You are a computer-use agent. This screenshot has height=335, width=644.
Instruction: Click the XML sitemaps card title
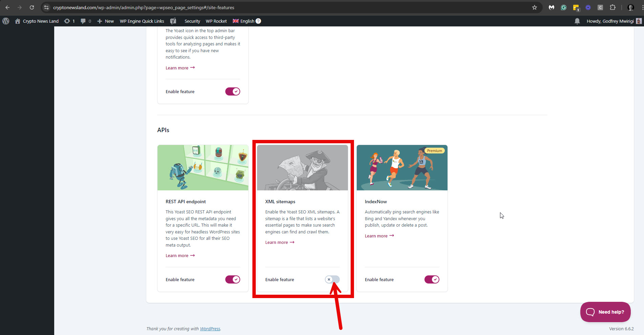tap(280, 202)
